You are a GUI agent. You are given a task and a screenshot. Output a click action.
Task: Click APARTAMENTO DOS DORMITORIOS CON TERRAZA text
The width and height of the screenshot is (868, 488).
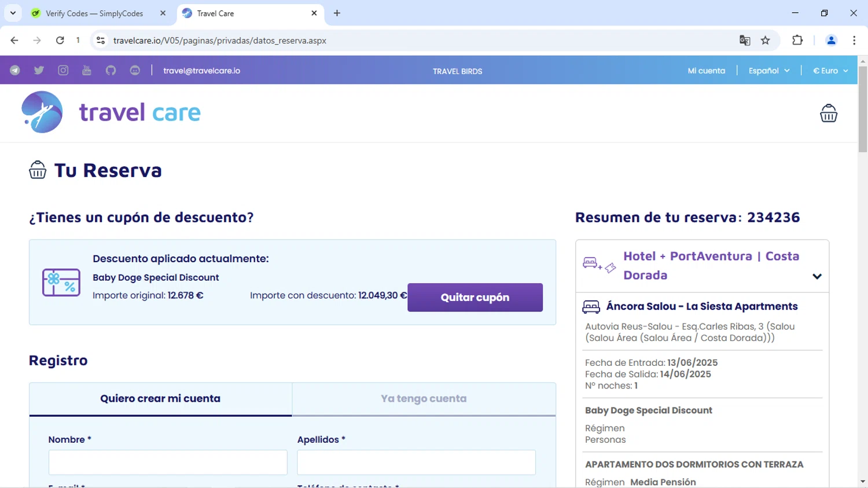coord(694,465)
